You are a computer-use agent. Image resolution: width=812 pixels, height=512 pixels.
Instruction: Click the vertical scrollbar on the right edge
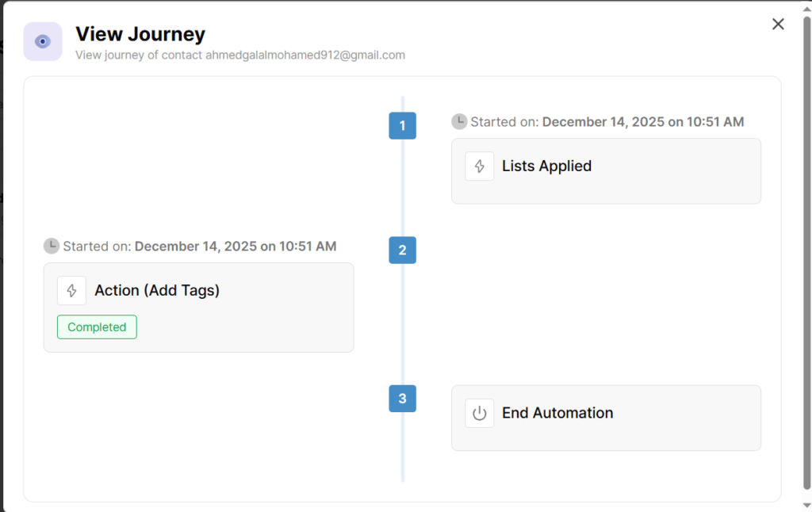[x=807, y=238]
